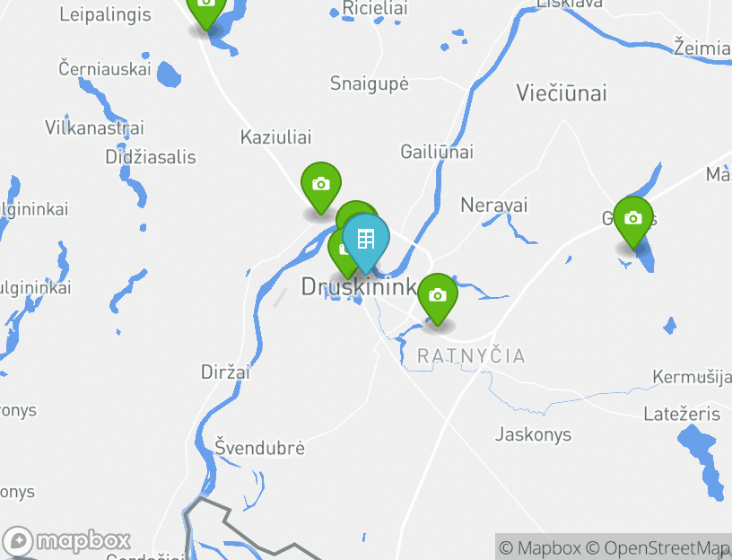Click the Vilkanastrai village label
Screen dimensions: 732x560
point(94,127)
